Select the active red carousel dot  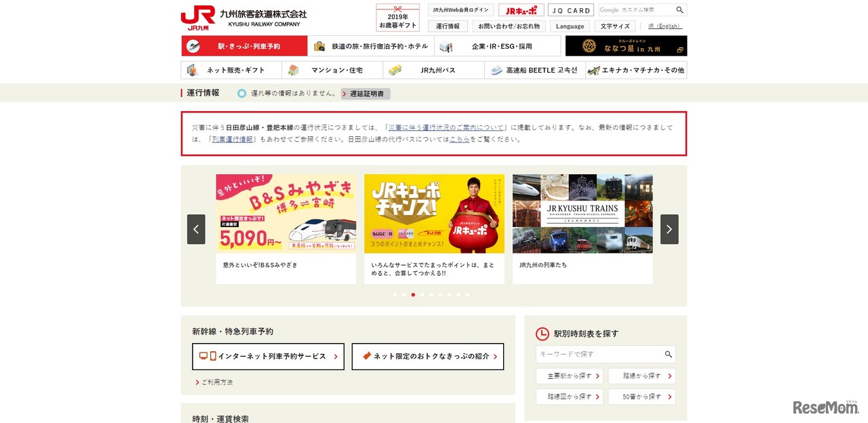click(413, 295)
